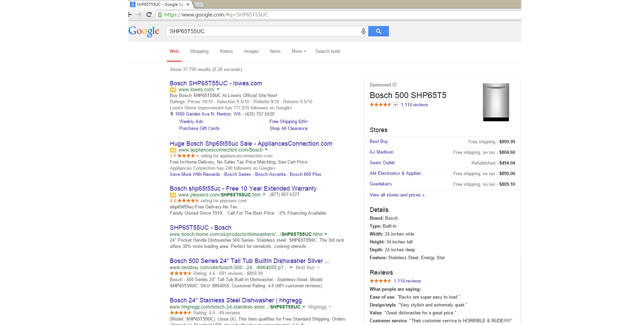Click View all stores and prices
Image resolution: width=644 pixels, height=325 pixels.
[397, 195]
